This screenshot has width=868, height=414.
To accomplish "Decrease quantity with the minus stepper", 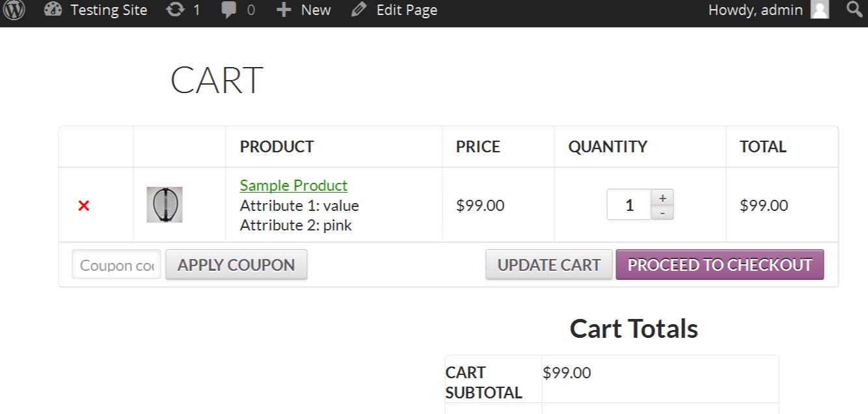I will coord(662,213).
